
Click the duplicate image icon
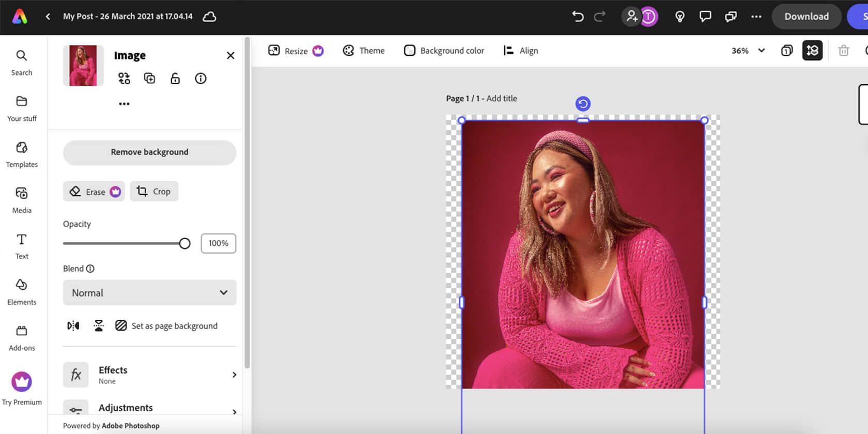[149, 78]
